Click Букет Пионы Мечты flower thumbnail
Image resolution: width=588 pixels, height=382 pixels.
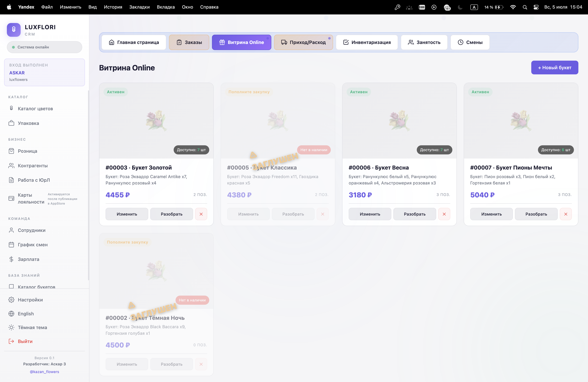coord(521,121)
